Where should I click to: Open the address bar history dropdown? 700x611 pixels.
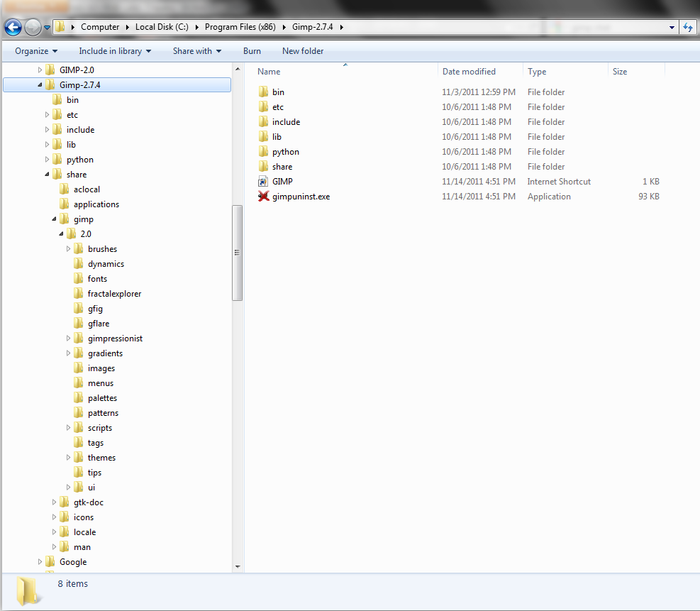(672, 27)
